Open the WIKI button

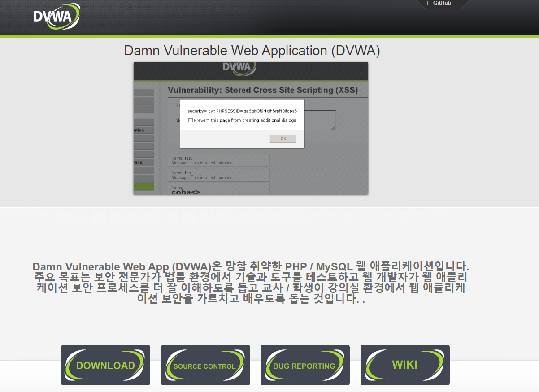tap(405, 365)
